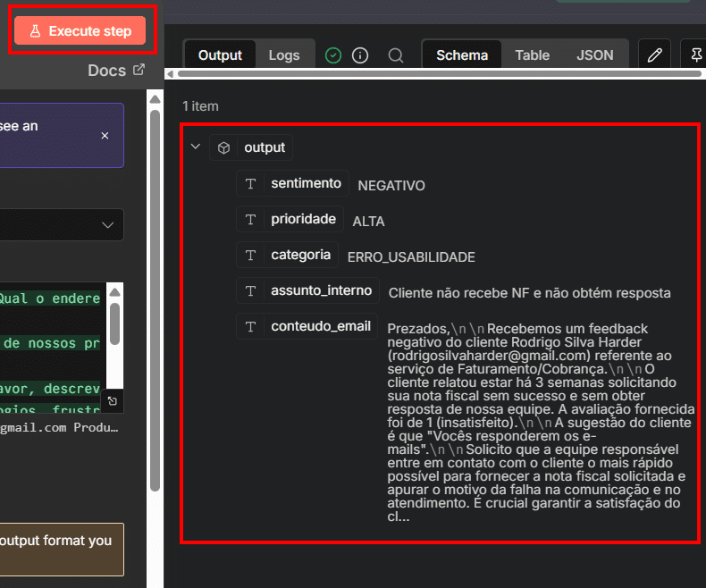
Task: Switch to the Logs tab
Action: (284, 55)
